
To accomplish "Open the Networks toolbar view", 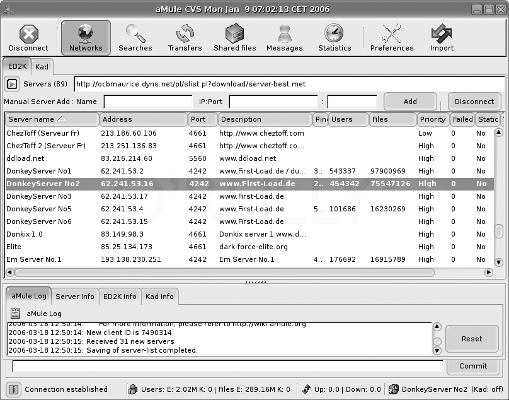I will (86, 38).
